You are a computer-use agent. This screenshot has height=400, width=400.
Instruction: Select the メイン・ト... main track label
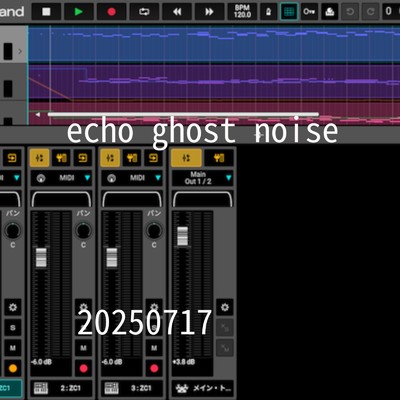pos(203,388)
